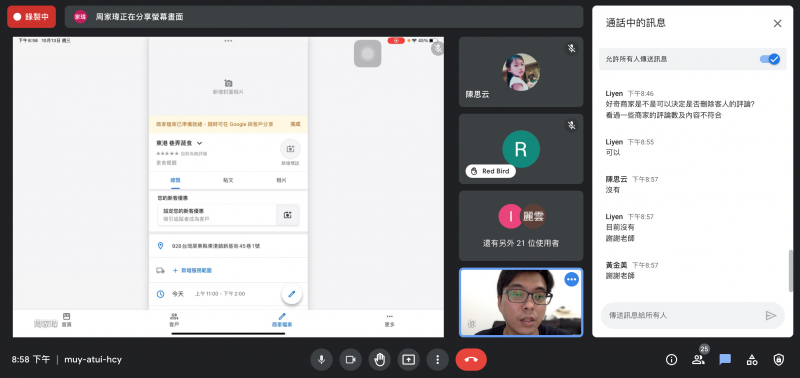Raise hand using the hand icon

[380, 360]
